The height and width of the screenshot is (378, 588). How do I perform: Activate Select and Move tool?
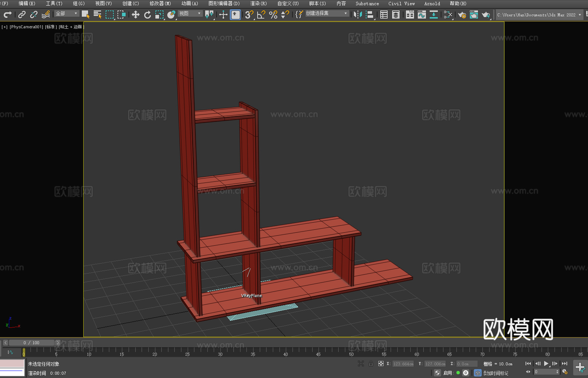tap(136, 14)
